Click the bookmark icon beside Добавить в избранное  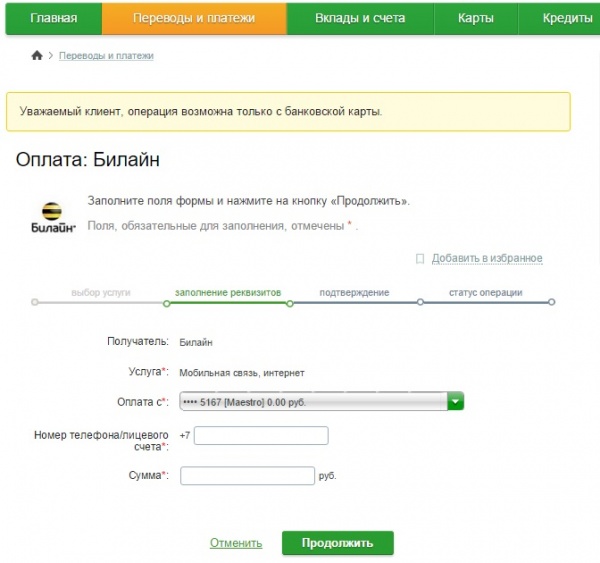pyautogui.click(x=420, y=259)
